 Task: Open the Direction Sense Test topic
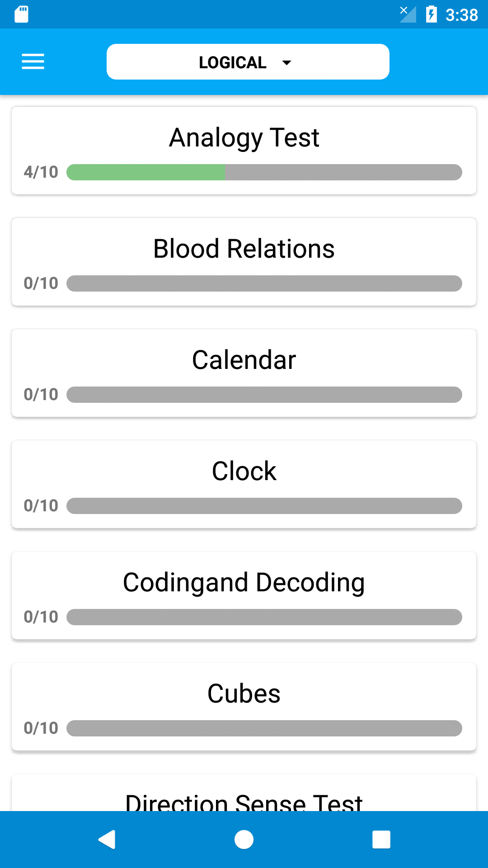pos(244,793)
